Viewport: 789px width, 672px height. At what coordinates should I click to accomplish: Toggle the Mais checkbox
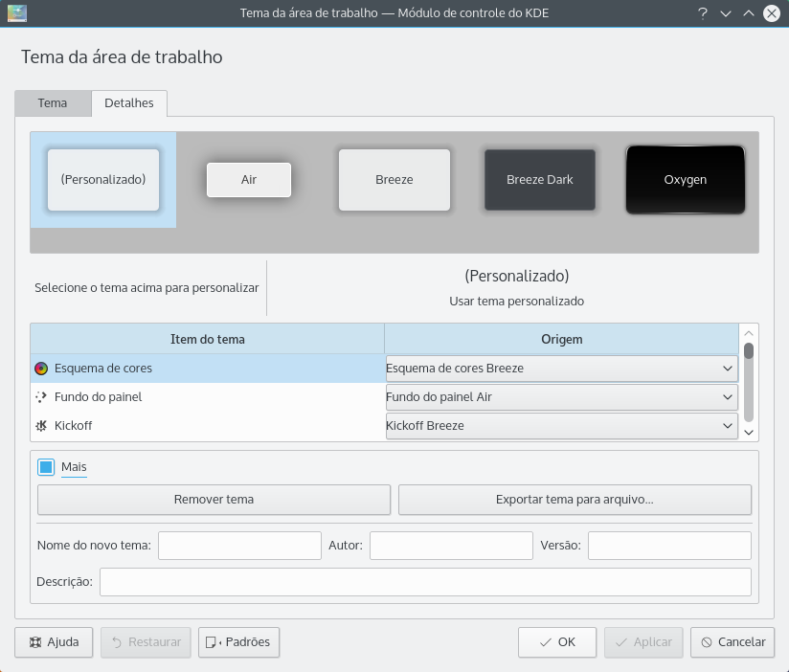46,467
